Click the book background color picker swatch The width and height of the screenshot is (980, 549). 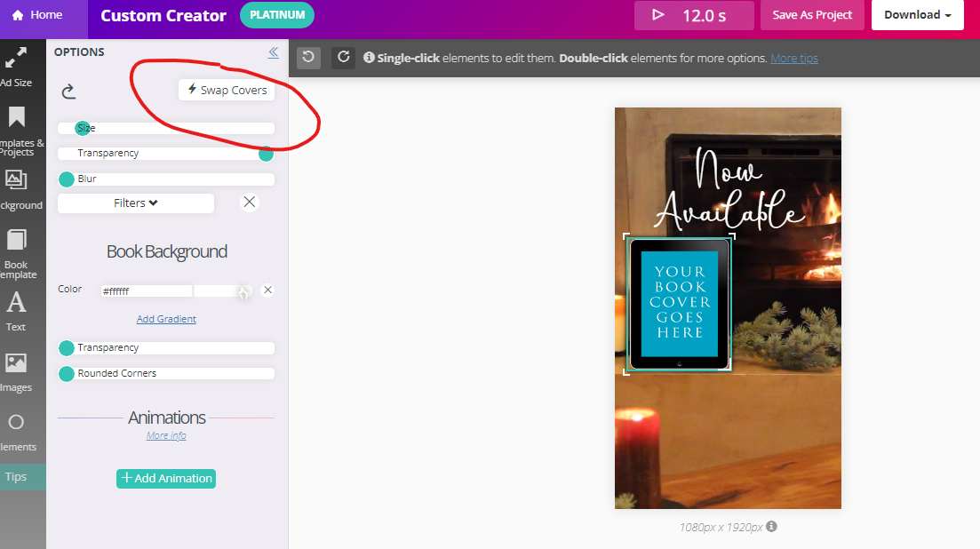tap(222, 290)
